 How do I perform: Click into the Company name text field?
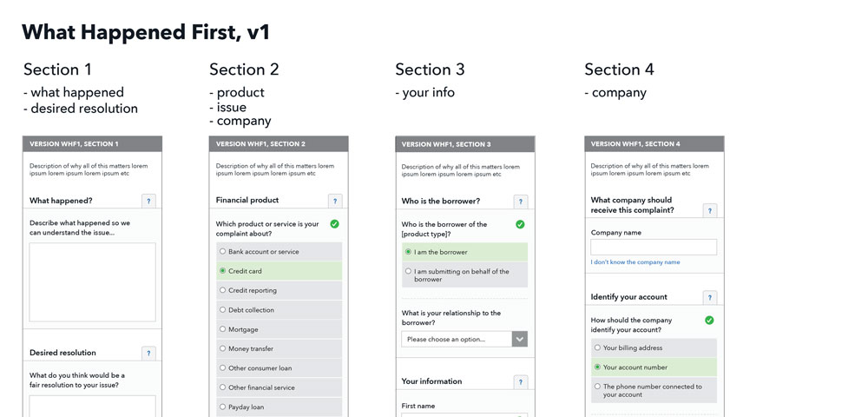pos(654,248)
